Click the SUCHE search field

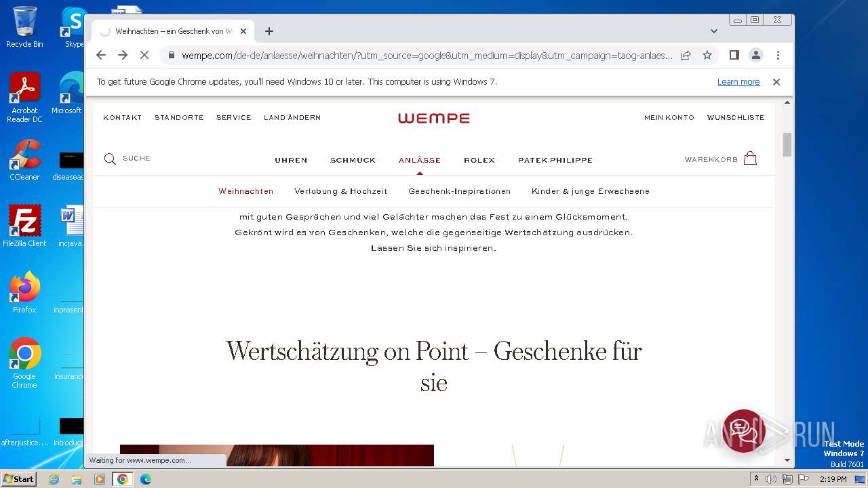pos(136,159)
